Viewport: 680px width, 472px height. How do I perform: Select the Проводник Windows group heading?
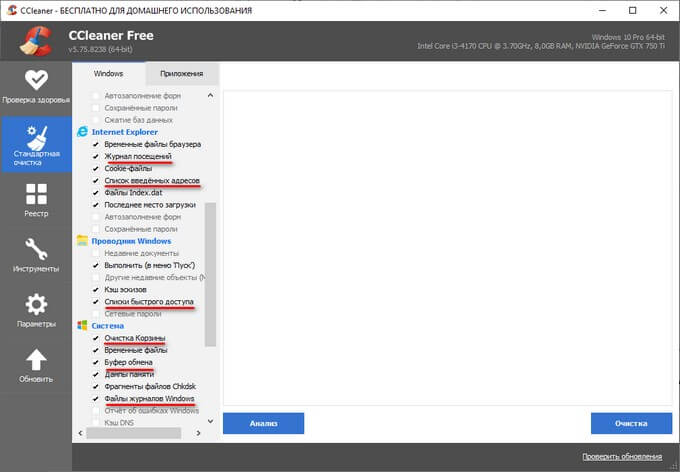[x=131, y=241]
